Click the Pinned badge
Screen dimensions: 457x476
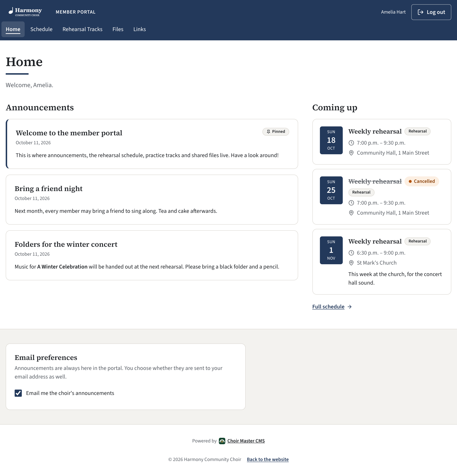[x=276, y=132]
